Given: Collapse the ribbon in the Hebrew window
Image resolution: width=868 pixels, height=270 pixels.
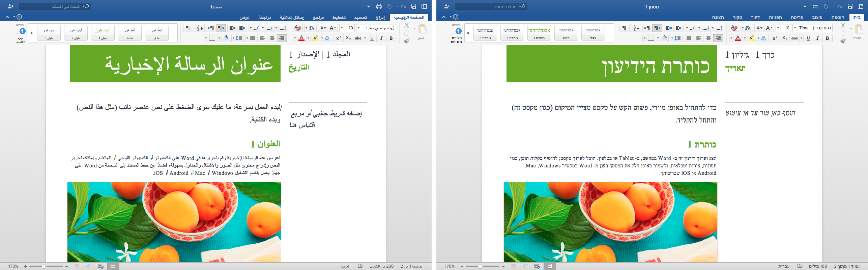Looking at the screenshot, I should (444, 17).
